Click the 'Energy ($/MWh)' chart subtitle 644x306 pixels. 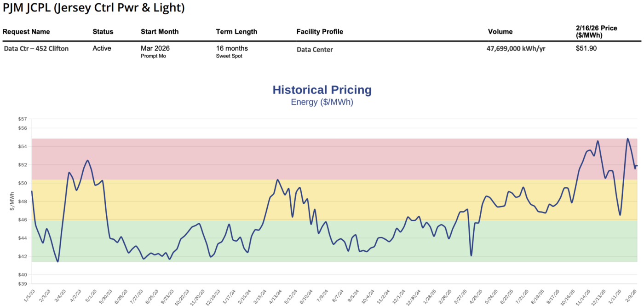pos(322,102)
